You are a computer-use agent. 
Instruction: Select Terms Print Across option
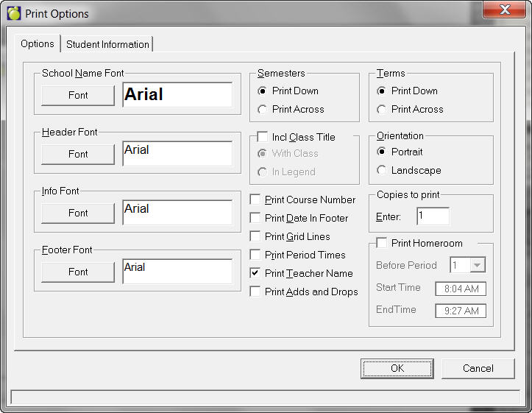click(381, 109)
